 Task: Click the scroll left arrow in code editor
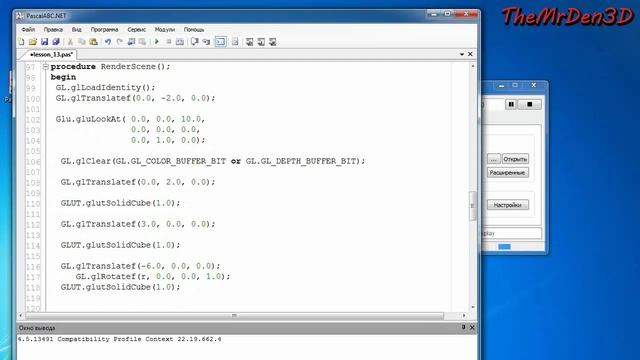point(21,316)
